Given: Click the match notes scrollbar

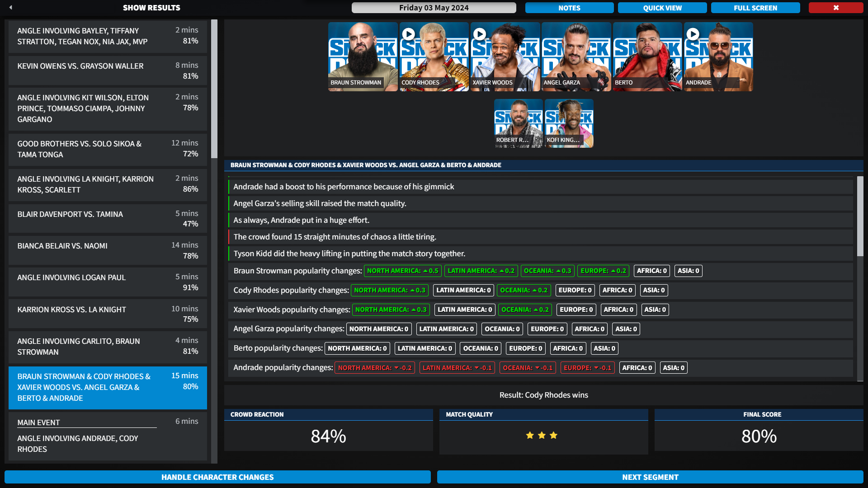Looking at the screenshot, I should coord(860,217).
